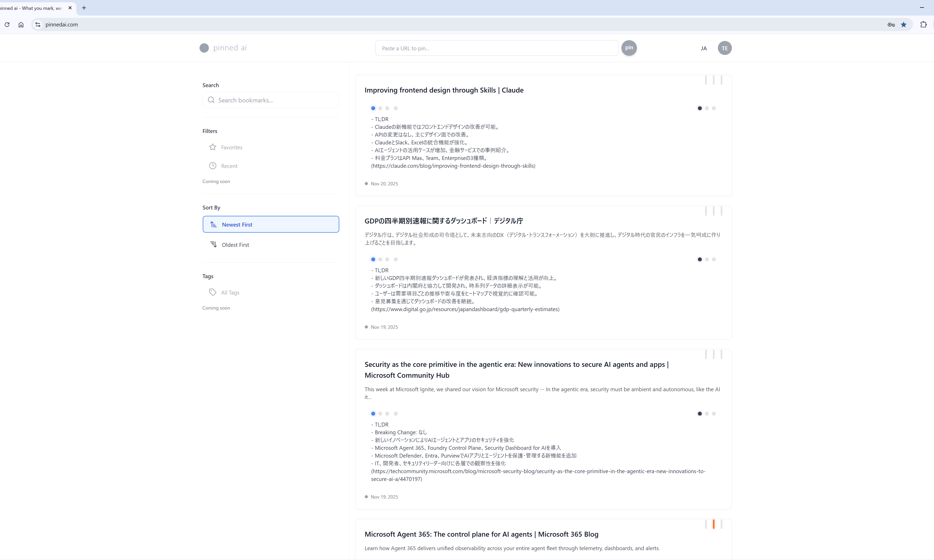
Task: Click the browser bookmark star icon
Action: 903,25
